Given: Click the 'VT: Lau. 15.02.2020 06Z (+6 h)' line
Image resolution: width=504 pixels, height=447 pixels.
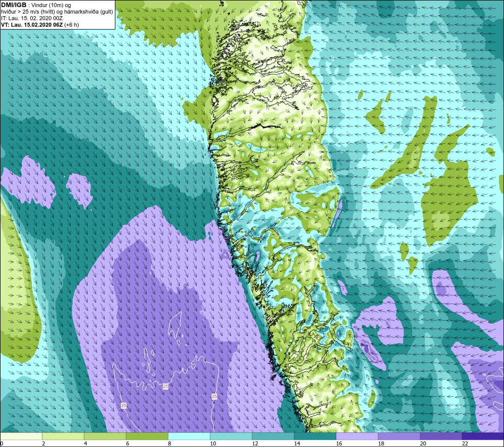Looking at the screenshot, I should (x=40, y=25).
